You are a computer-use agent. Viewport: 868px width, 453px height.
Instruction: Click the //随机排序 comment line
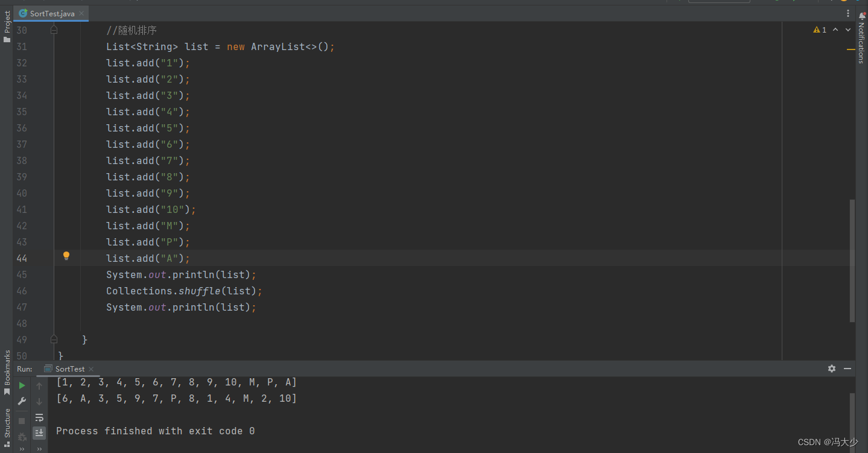tap(131, 30)
